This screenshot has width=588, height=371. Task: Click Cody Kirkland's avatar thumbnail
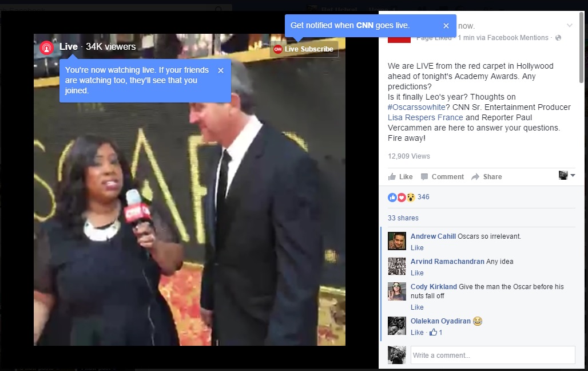tap(397, 291)
